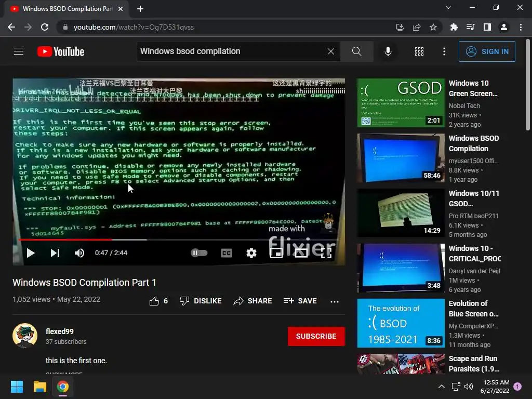Image resolution: width=532 pixels, height=399 pixels.
Task: Switch to theater mode
Action: click(301, 253)
